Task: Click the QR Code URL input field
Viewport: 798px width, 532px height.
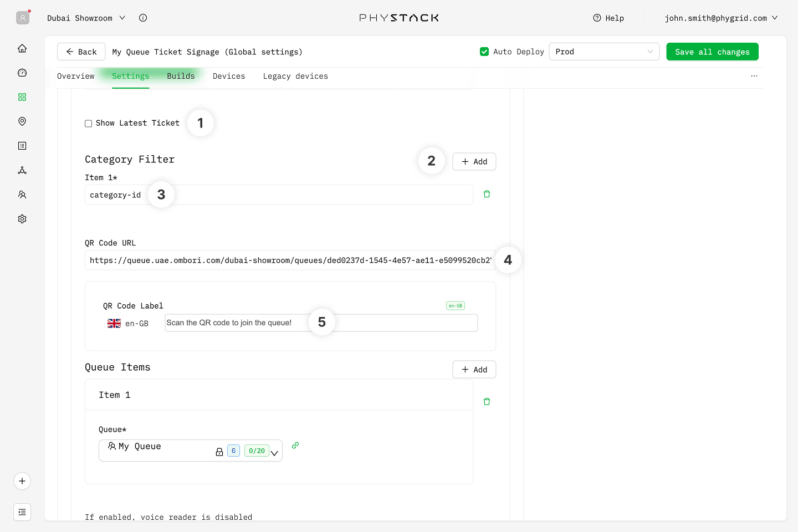Action: (288, 260)
